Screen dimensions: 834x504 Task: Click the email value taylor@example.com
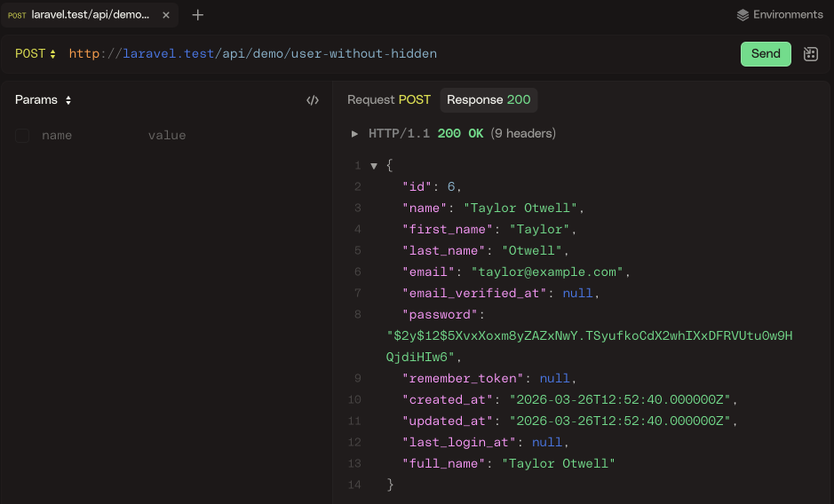coord(550,272)
